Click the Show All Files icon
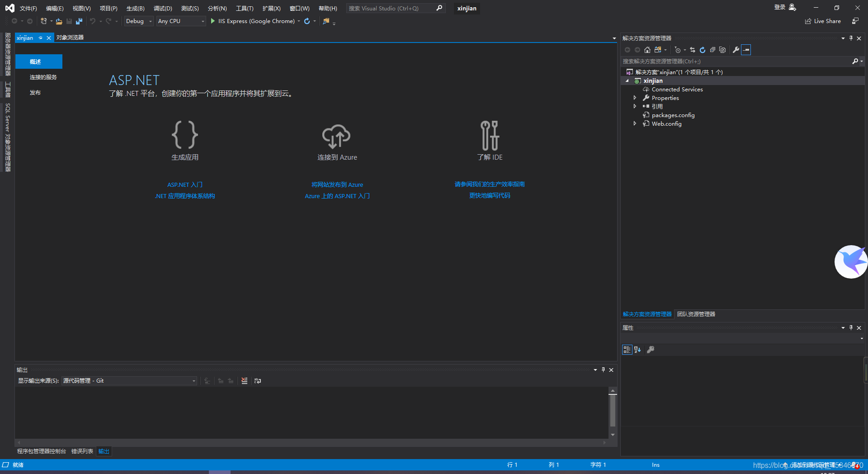Viewport: 868px width, 474px height. [x=722, y=50]
